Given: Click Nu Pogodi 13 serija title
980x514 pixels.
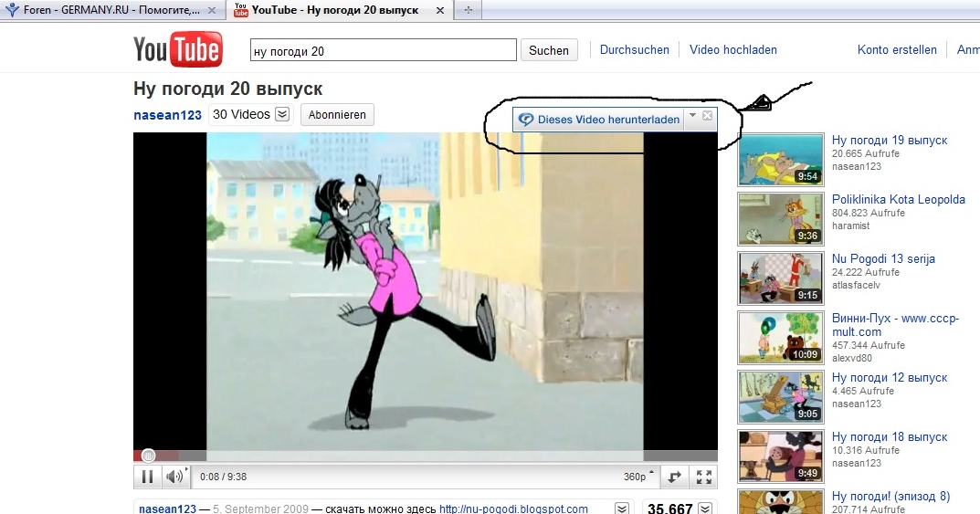Looking at the screenshot, I should click(883, 258).
